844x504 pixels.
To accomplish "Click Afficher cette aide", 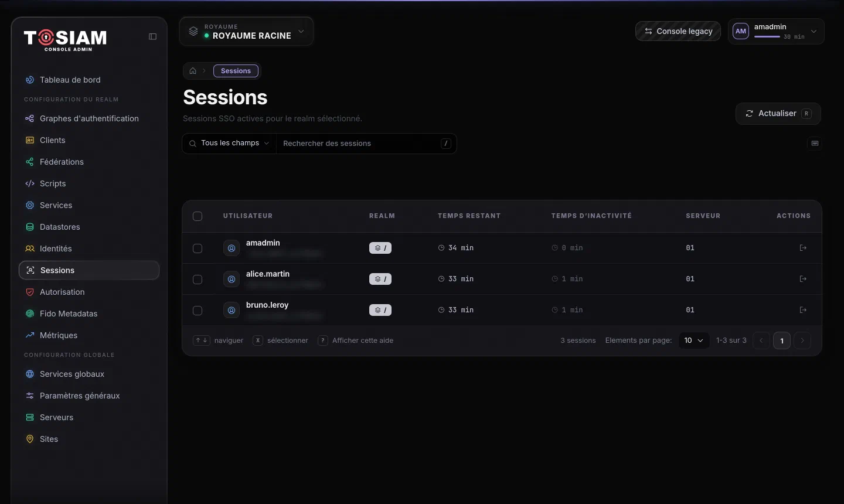I will (x=363, y=340).
